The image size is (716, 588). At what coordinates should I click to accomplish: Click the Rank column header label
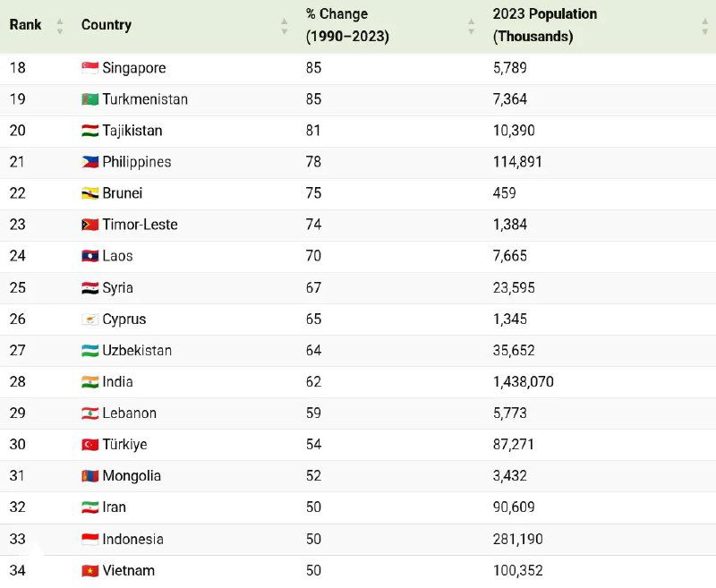(27, 25)
